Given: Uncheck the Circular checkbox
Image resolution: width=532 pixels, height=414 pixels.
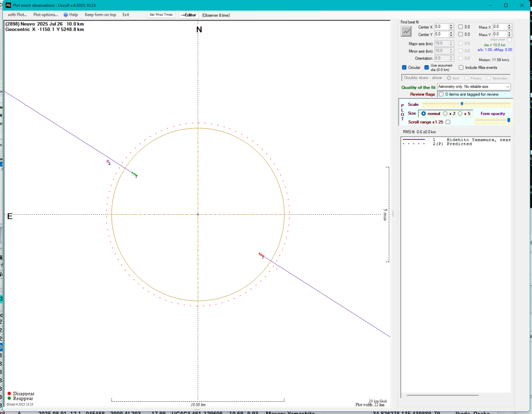Looking at the screenshot, I should point(404,68).
